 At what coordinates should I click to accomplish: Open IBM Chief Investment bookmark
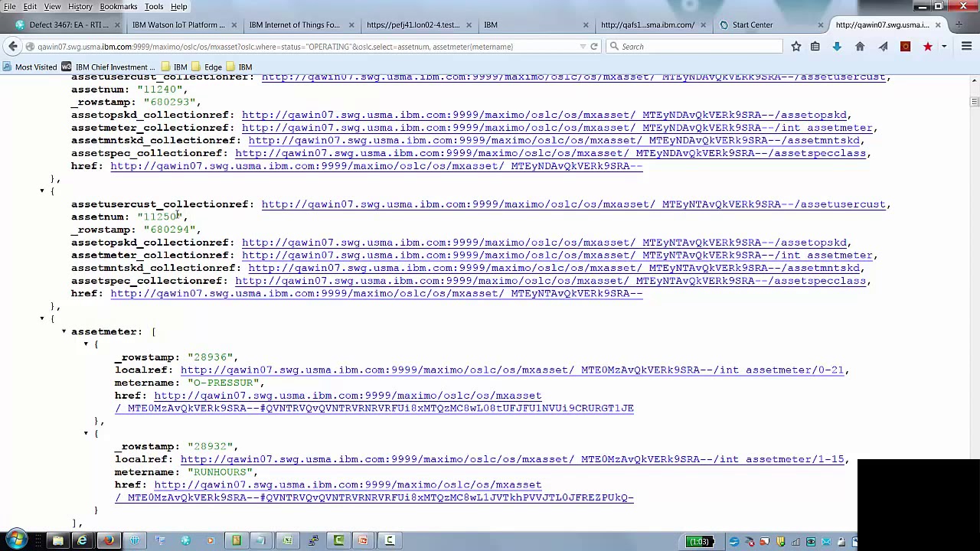[x=108, y=67]
